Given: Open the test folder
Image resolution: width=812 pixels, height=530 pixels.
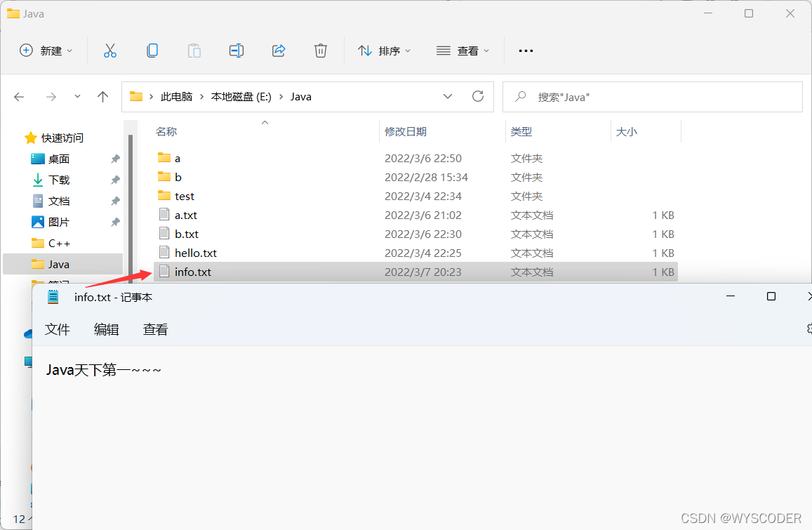Looking at the screenshot, I should [x=183, y=196].
